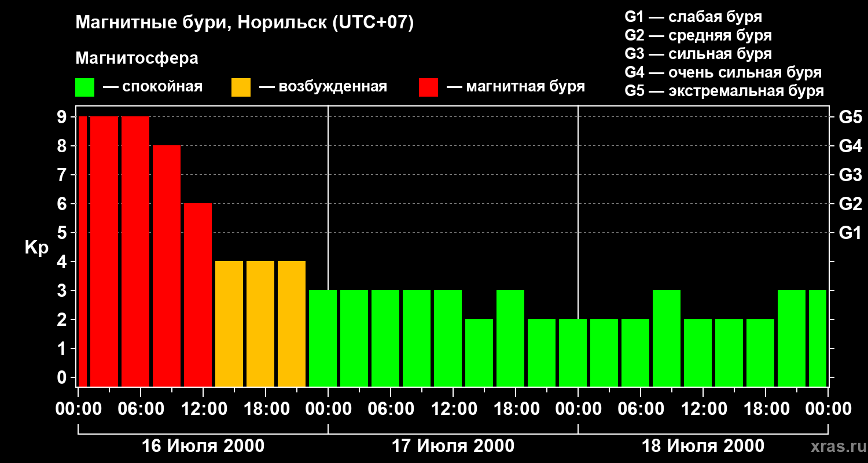Click the 'G5 — экстремальная буря' description
The width and height of the screenshot is (868, 463).
click(x=724, y=91)
